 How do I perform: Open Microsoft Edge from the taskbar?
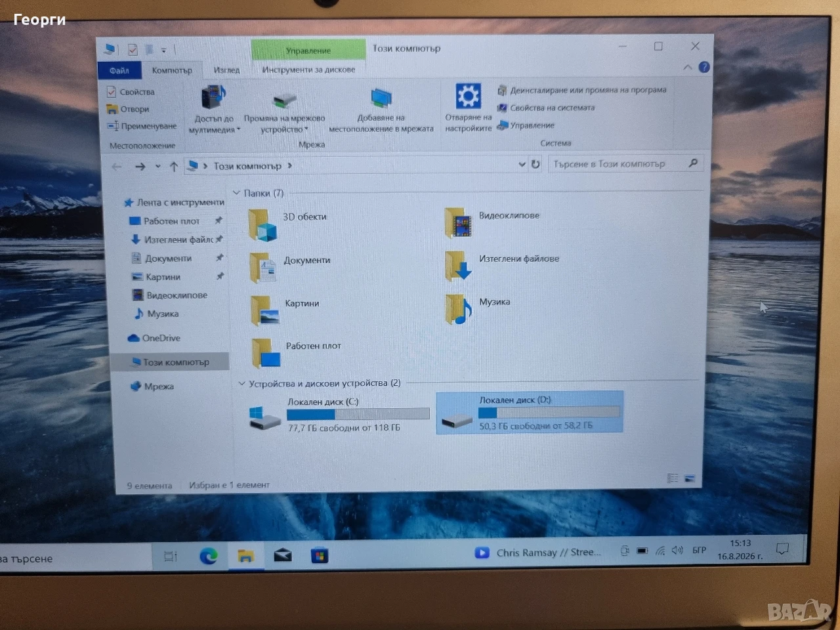click(209, 556)
